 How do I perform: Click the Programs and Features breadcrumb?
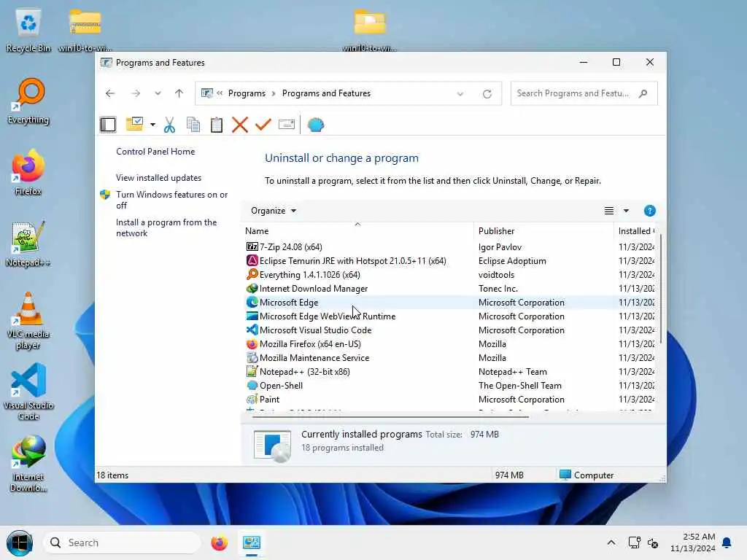coord(326,93)
